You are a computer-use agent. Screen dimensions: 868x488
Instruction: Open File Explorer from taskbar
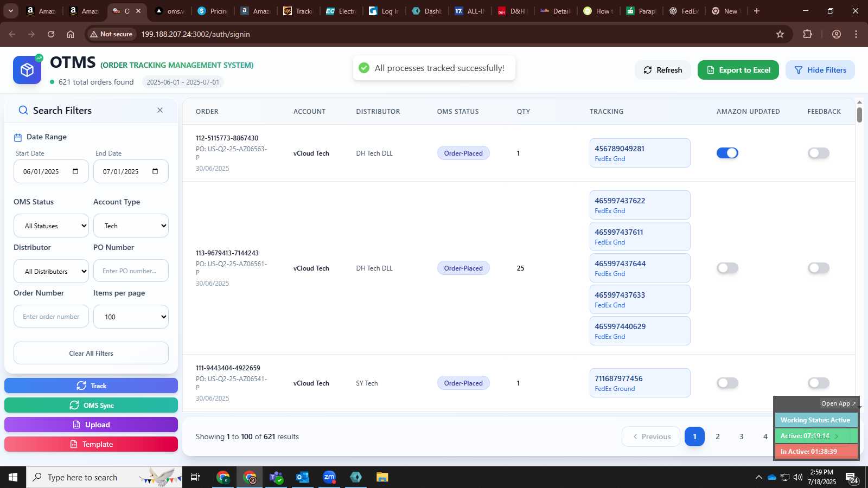coord(382,477)
